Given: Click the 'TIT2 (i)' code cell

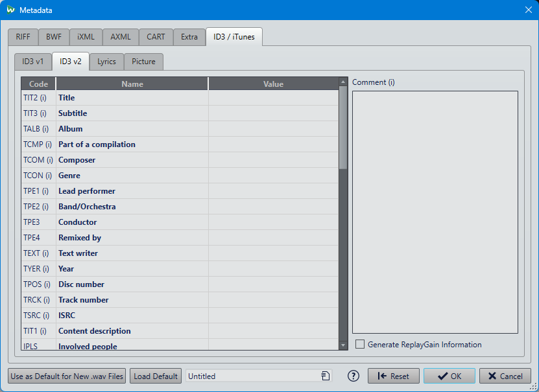Looking at the screenshot, I should (x=38, y=98).
